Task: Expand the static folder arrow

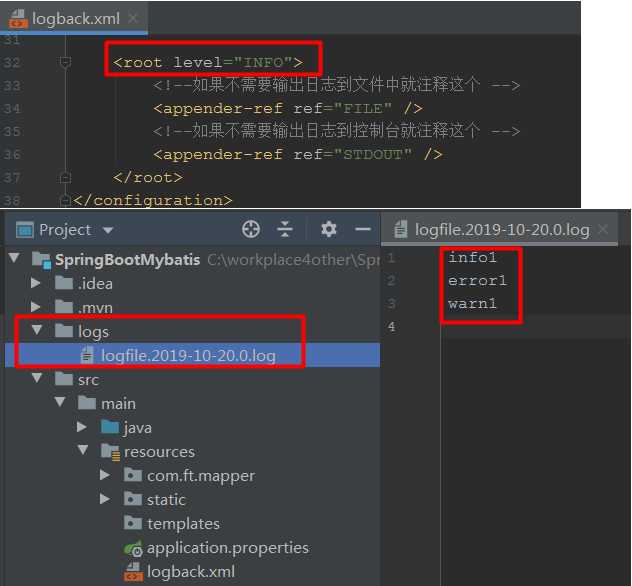Action: (105, 499)
